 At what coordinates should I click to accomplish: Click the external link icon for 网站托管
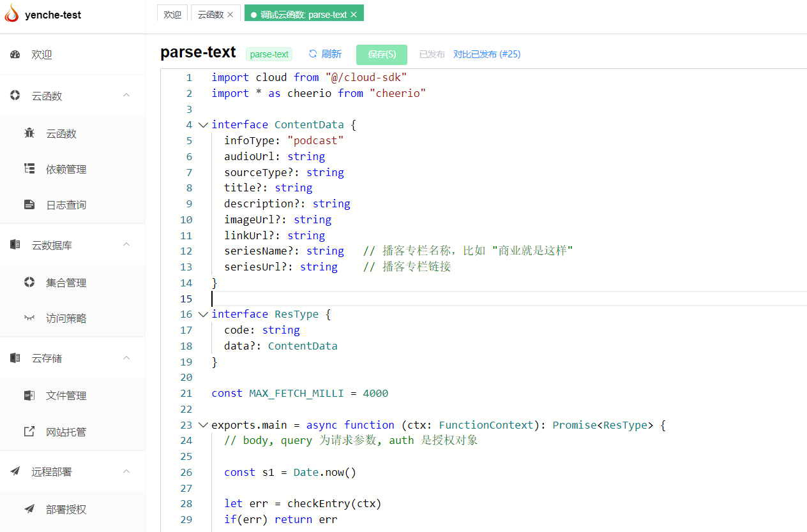coord(29,432)
